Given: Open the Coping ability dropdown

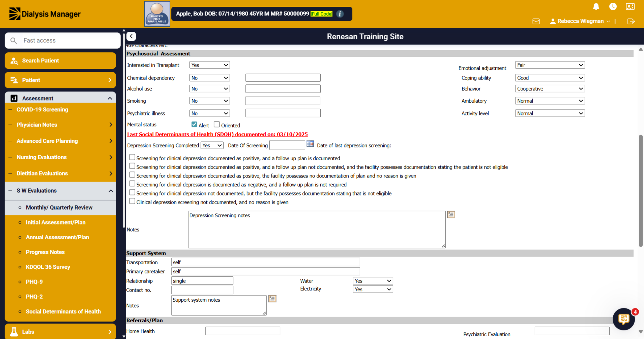Looking at the screenshot, I should point(550,78).
